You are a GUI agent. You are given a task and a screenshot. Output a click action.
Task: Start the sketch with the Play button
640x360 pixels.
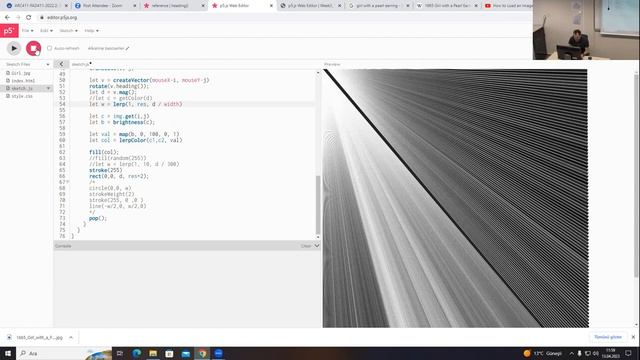click(14, 48)
